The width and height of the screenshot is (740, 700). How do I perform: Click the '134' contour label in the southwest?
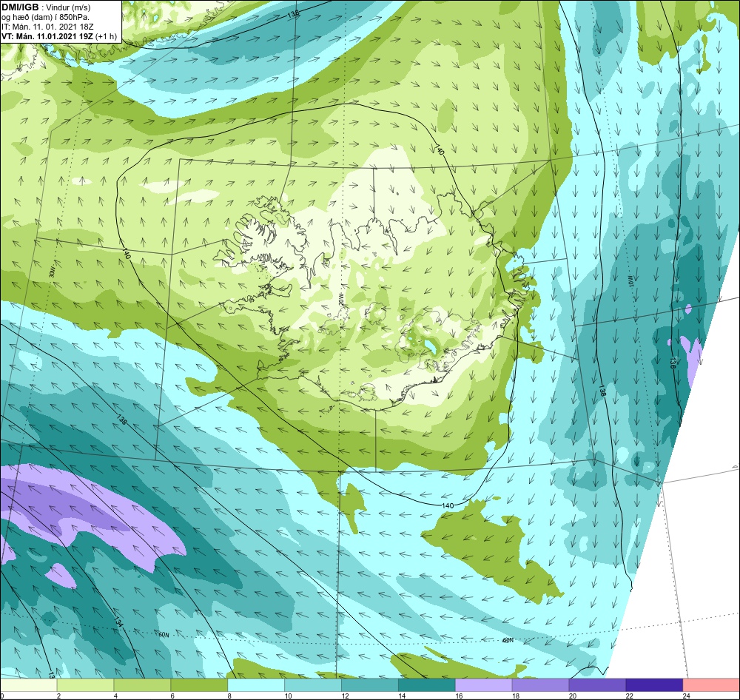pos(118,622)
